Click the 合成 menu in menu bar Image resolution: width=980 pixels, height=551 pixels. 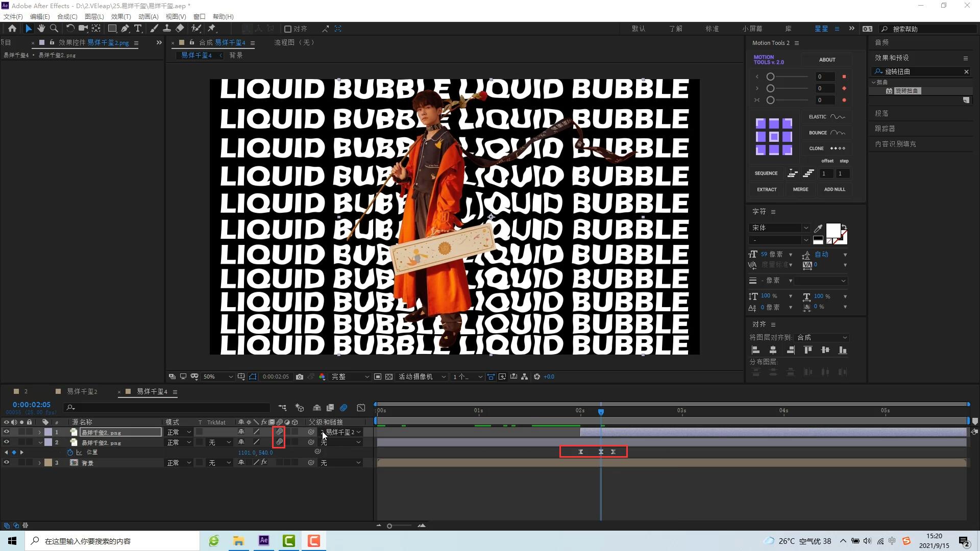(x=67, y=16)
